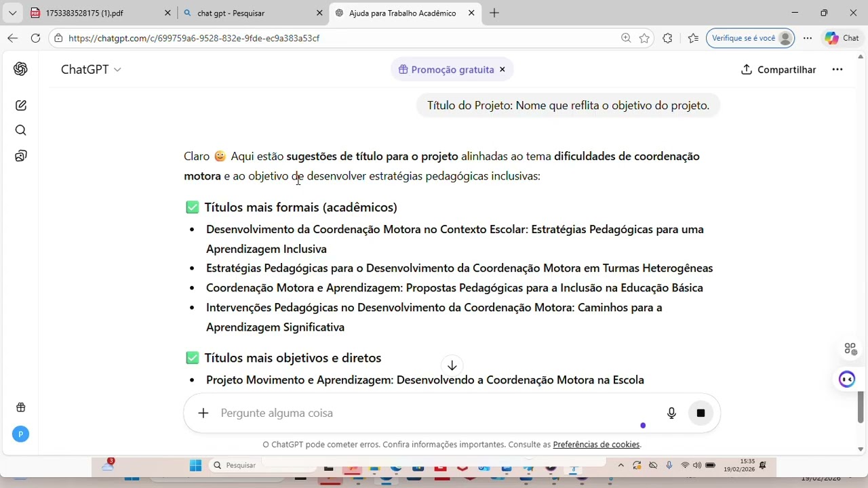Click bullet Projeto Movimento e Aprendizagem
Image resolution: width=868 pixels, height=488 pixels.
[x=425, y=380]
